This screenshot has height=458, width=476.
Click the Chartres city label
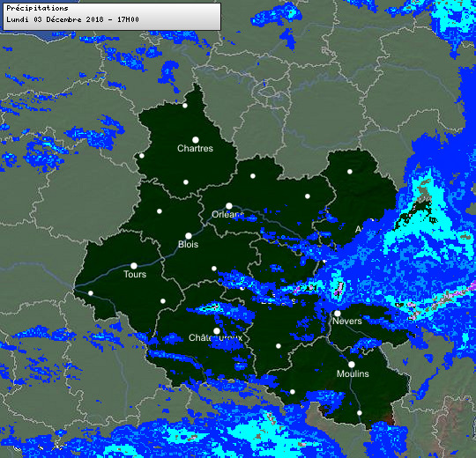pos(195,148)
